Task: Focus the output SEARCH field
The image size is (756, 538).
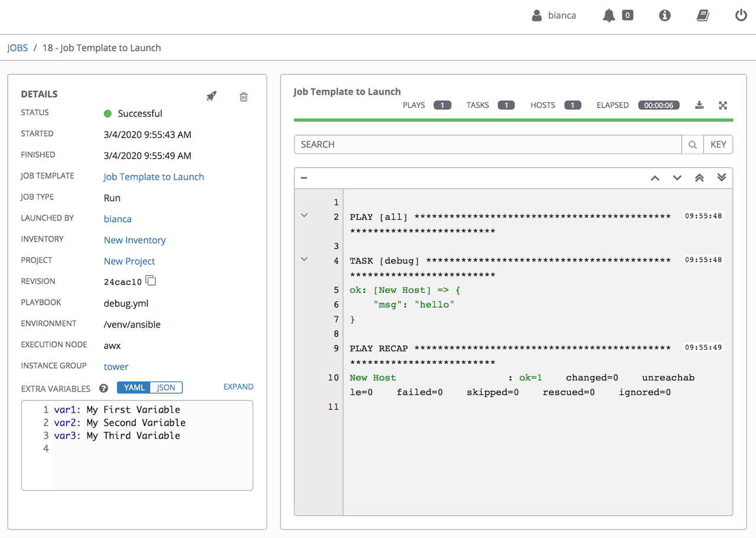Action: pos(487,145)
